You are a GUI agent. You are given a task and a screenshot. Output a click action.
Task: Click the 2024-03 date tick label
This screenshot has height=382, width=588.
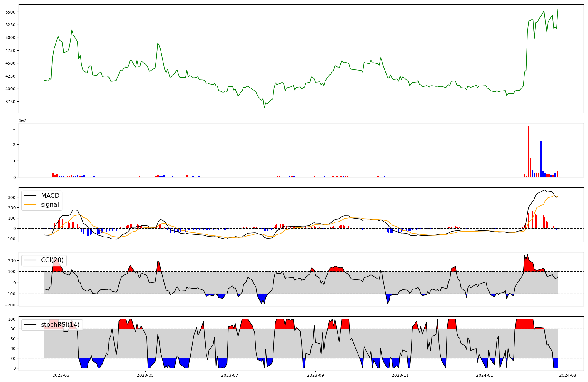[x=567, y=375]
